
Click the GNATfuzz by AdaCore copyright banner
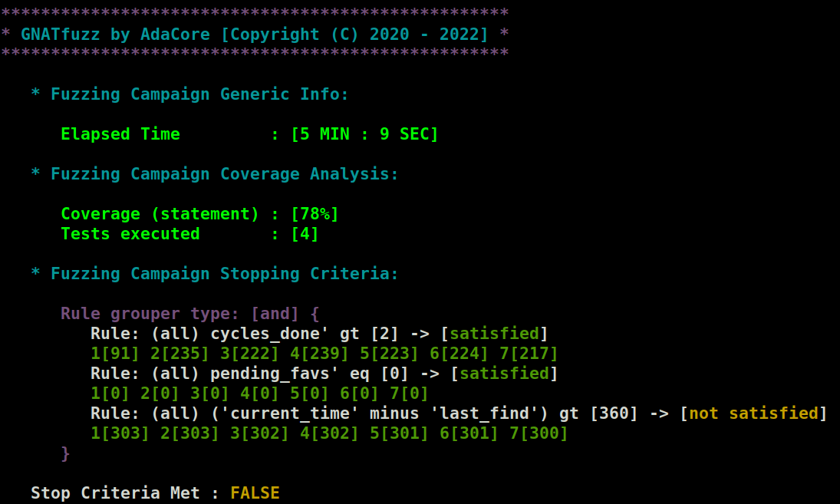click(x=255, y=35)
